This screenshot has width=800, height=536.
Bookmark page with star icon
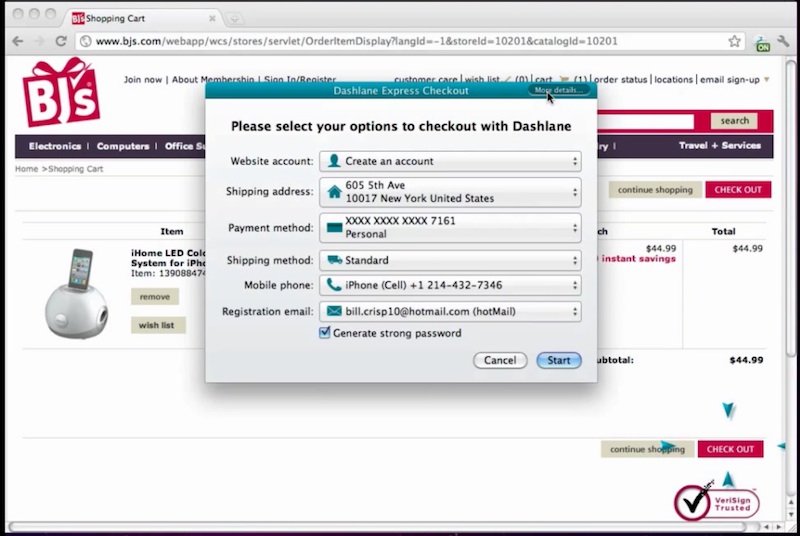(x=735, y=41)
